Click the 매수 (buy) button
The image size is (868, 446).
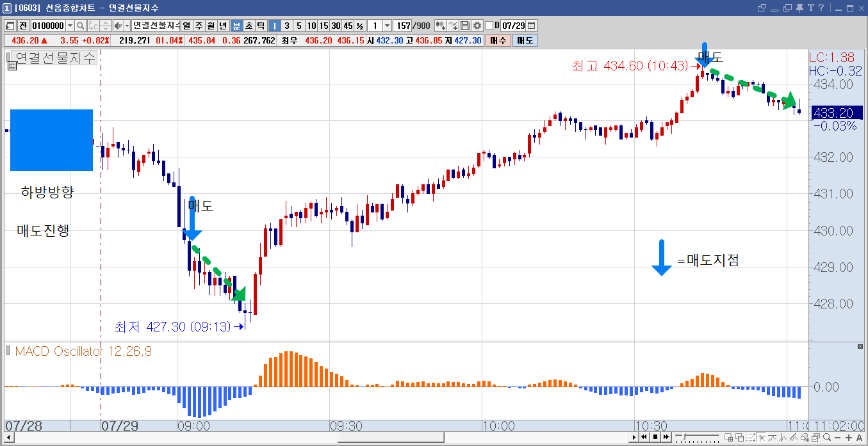(x=498, y=40)
